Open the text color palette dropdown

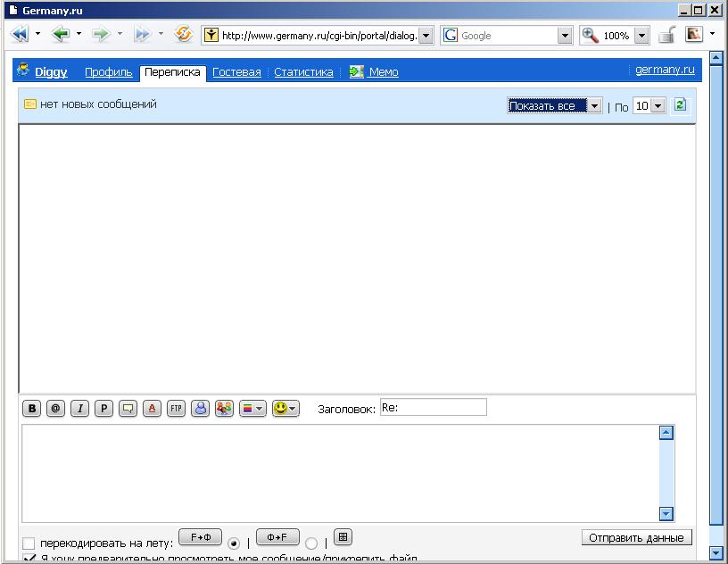tap(252, 408)
